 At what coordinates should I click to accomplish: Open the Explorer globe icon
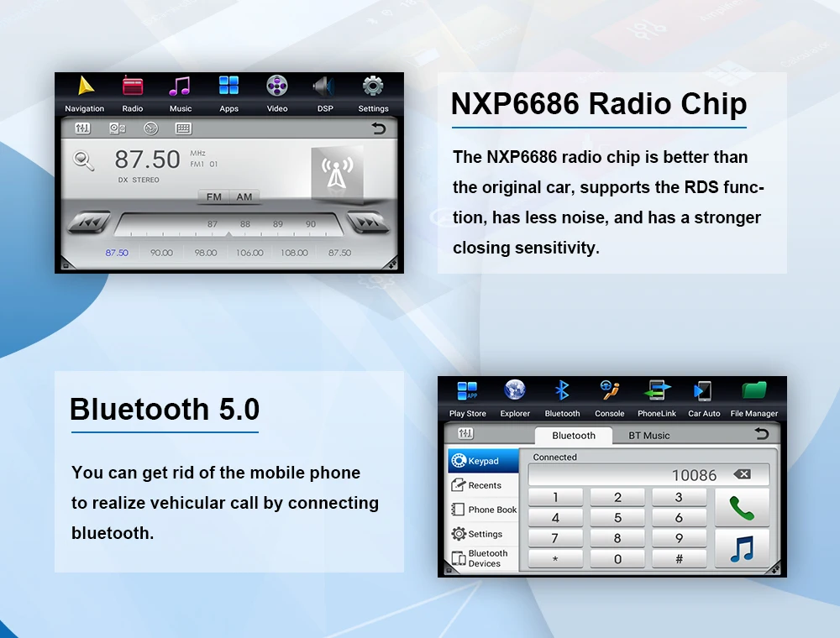pos(515,399)
